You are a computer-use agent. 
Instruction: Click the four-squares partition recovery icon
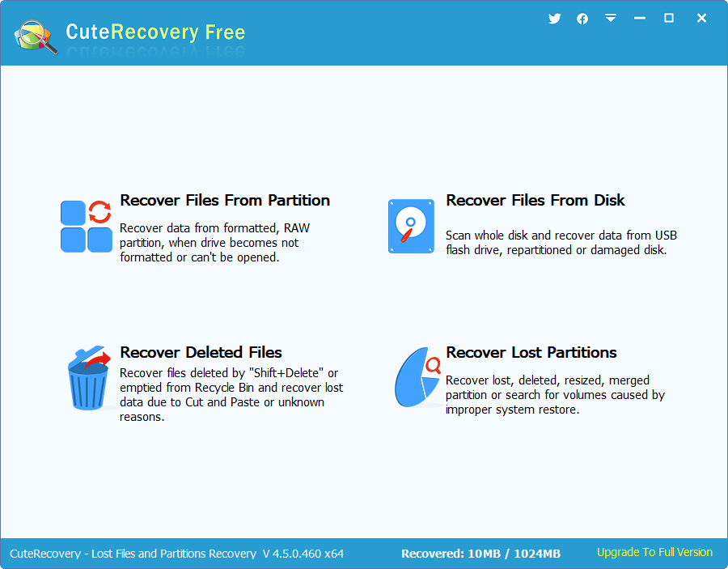point(87,227)
